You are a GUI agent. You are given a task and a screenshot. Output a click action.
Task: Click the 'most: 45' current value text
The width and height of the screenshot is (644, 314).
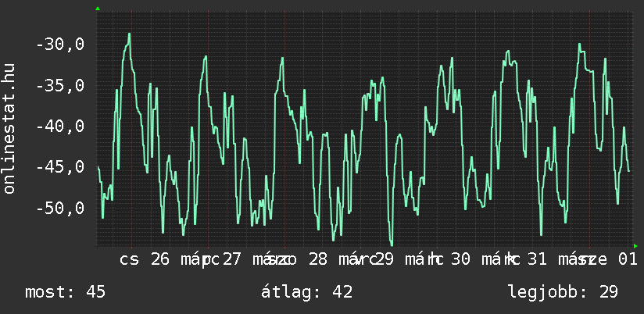[x=66, y=292]
